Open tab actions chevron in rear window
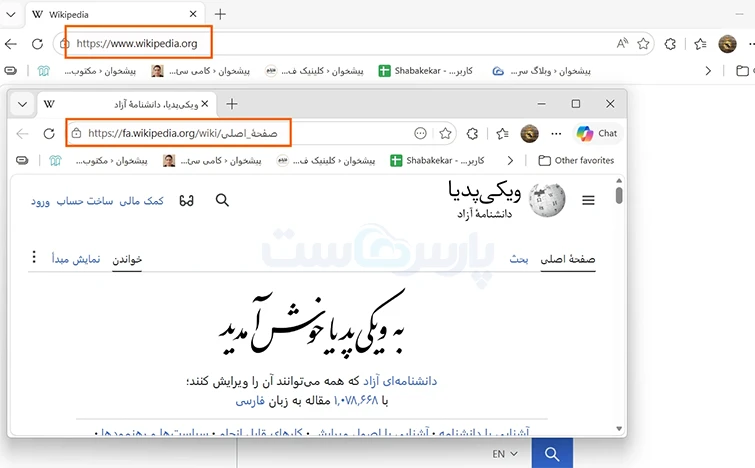This screenshot has height=468, width=755. [x=11, y=14]
